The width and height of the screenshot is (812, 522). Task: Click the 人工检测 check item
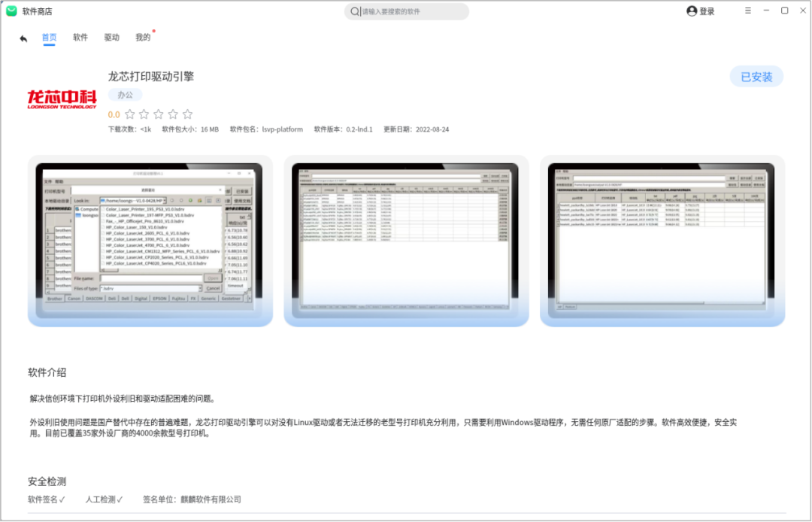point(104,499)
